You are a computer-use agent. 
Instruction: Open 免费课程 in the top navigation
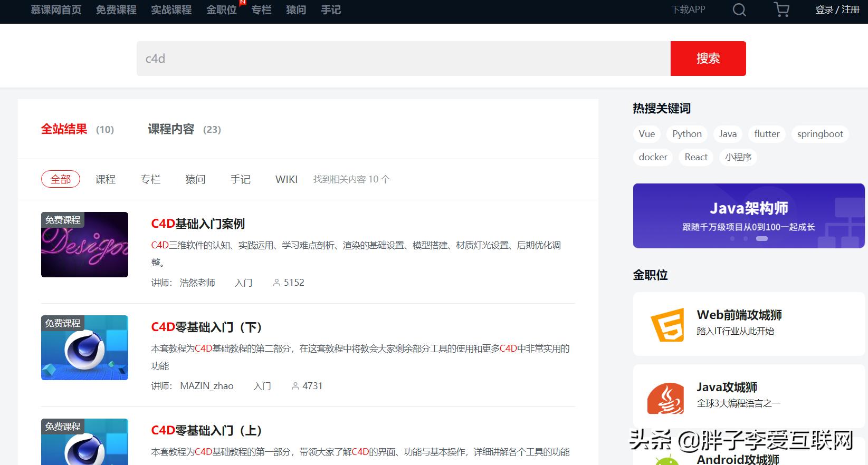coord(116,10)
